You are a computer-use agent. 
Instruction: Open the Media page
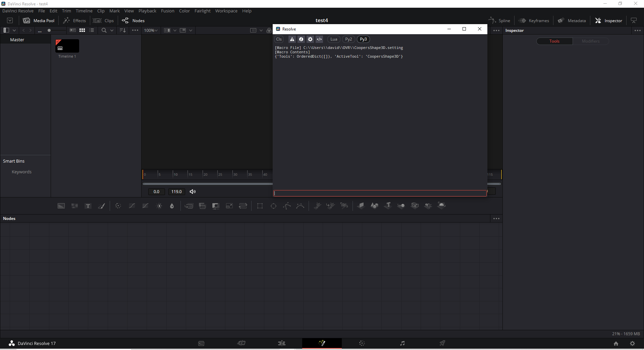click(201, 343)
